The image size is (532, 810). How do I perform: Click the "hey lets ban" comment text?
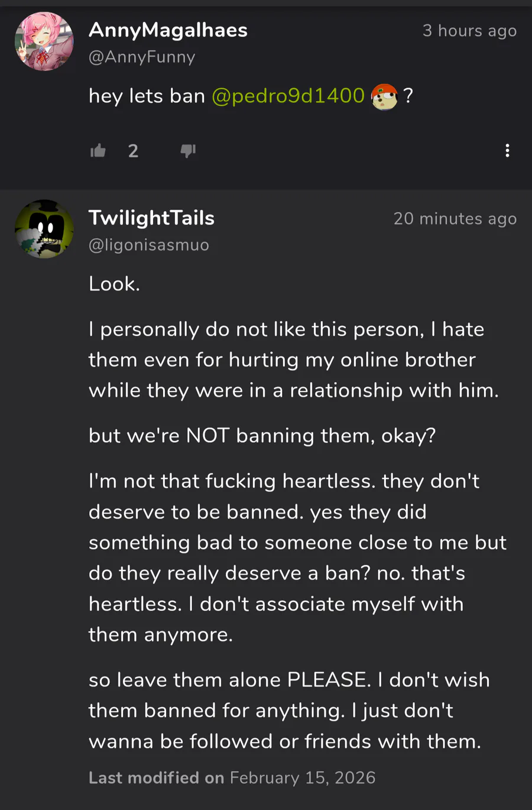tap(147, 96)
